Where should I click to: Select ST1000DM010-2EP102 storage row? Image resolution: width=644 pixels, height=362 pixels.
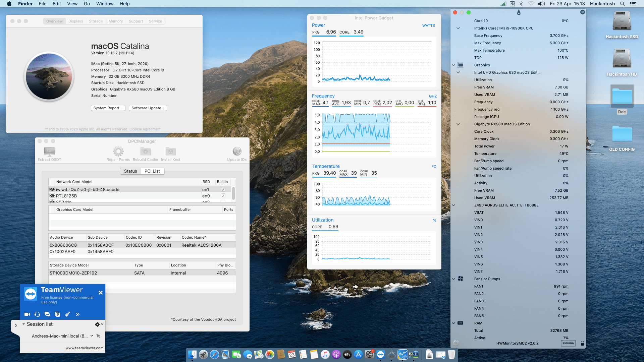coord(142,273)
